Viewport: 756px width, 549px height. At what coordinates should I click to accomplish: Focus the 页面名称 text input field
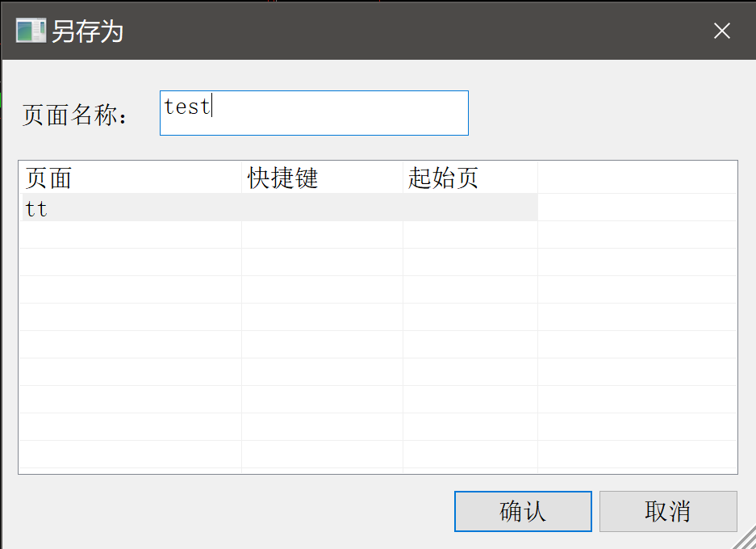coord(314,113)
